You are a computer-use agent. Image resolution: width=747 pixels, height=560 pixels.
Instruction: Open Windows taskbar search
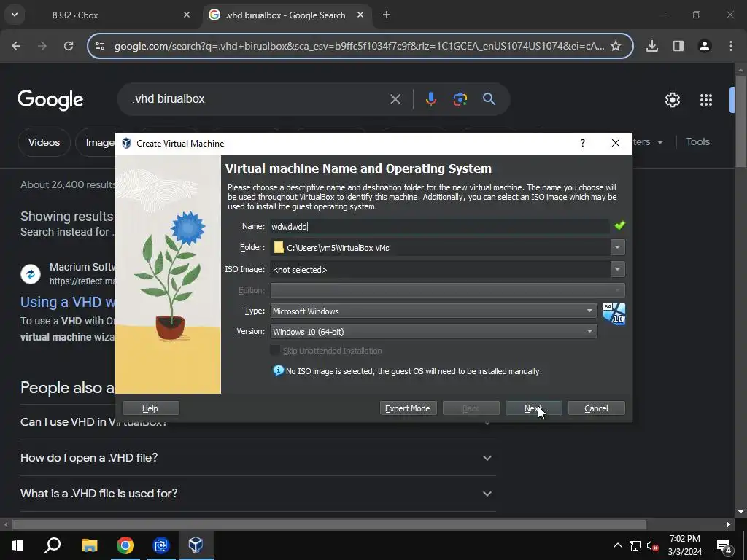pos(53,545)
